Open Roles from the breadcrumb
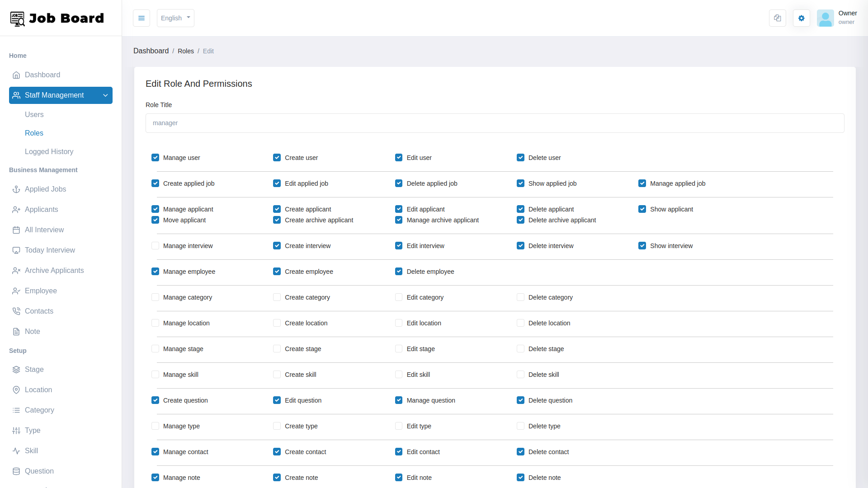The width and height of the screenshot is (868, 488). tap(186, 51)
